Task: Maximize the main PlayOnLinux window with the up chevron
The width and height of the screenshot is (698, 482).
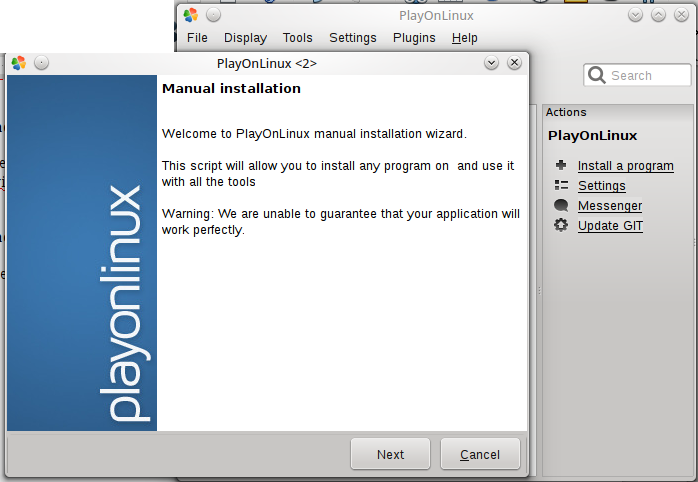Action: point(658,15)
